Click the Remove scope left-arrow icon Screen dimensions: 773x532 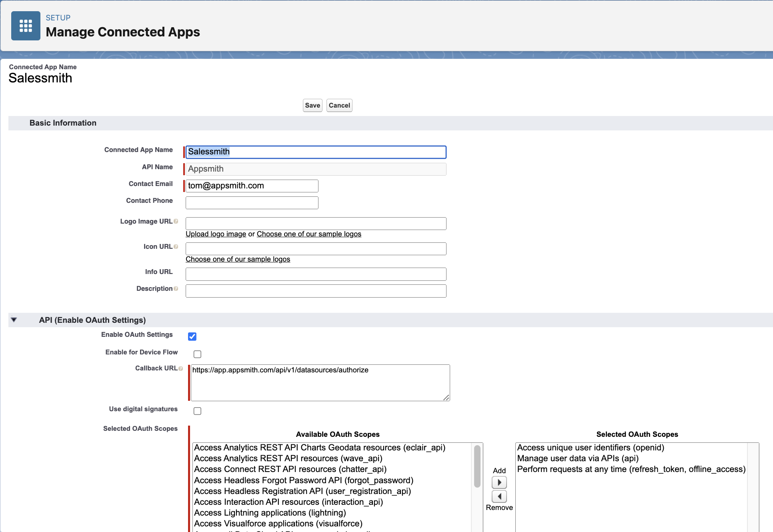pyautogui.click(x=499, y=496)
